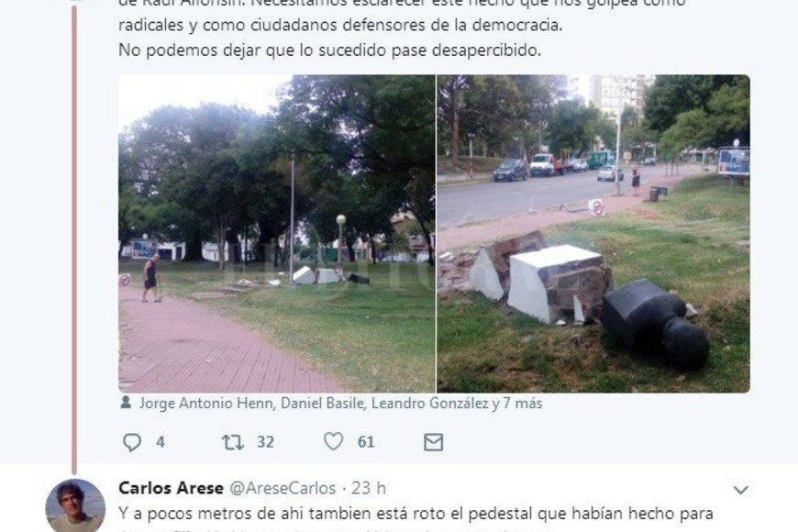This screenshot has height=532, width=798.
Task: Click the retweet arrows icon
Action: 233,442
